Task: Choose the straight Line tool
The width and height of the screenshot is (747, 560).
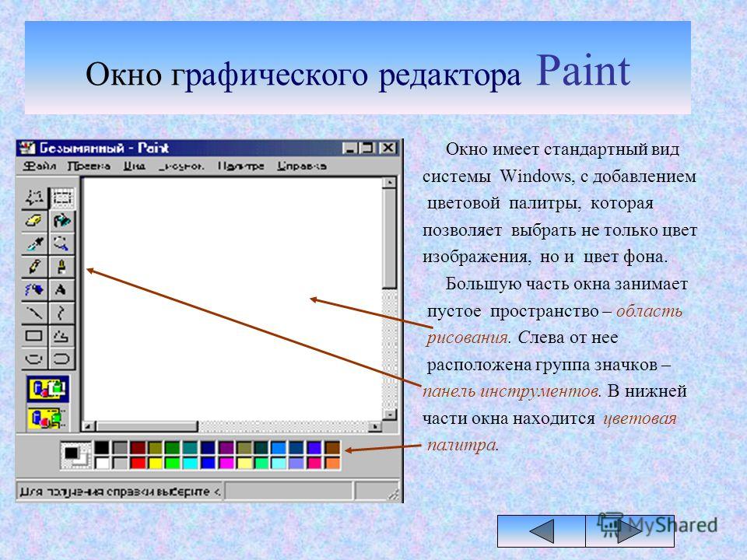Action: point(34,313)
